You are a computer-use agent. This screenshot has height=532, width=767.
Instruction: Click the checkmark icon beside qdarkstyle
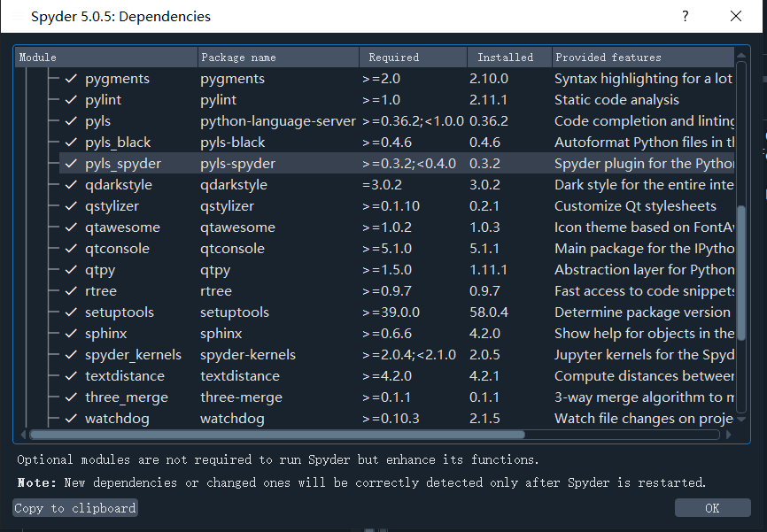coord(72,185)
